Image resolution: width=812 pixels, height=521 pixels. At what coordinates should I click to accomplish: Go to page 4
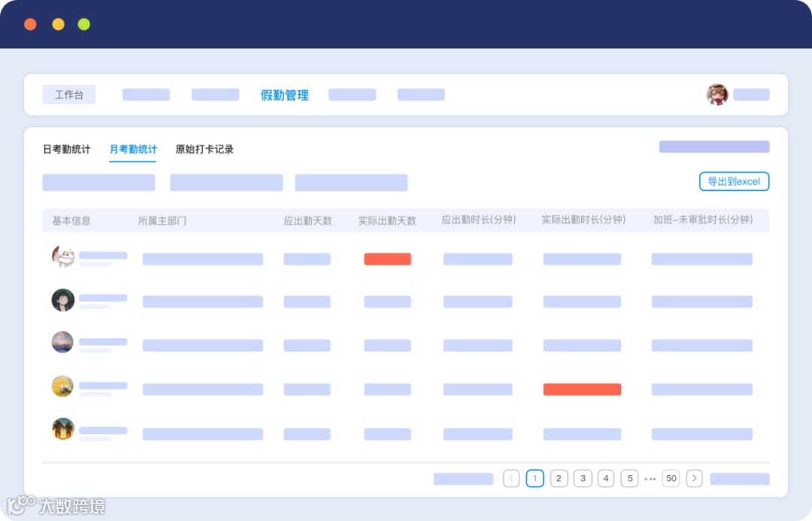[x=606, y=478]
